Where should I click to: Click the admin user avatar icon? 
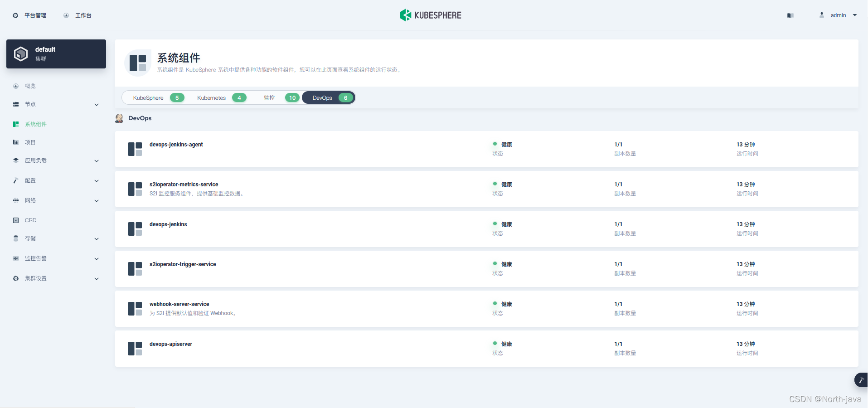(822, 15)
